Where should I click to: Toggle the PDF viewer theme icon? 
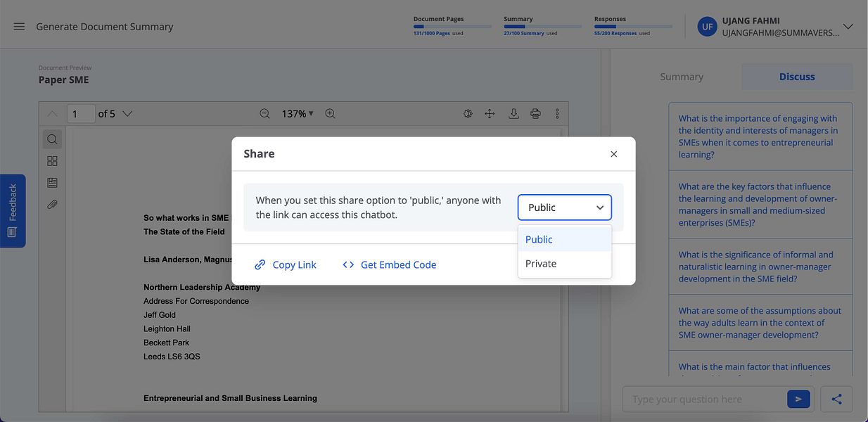tap(467, 113)
